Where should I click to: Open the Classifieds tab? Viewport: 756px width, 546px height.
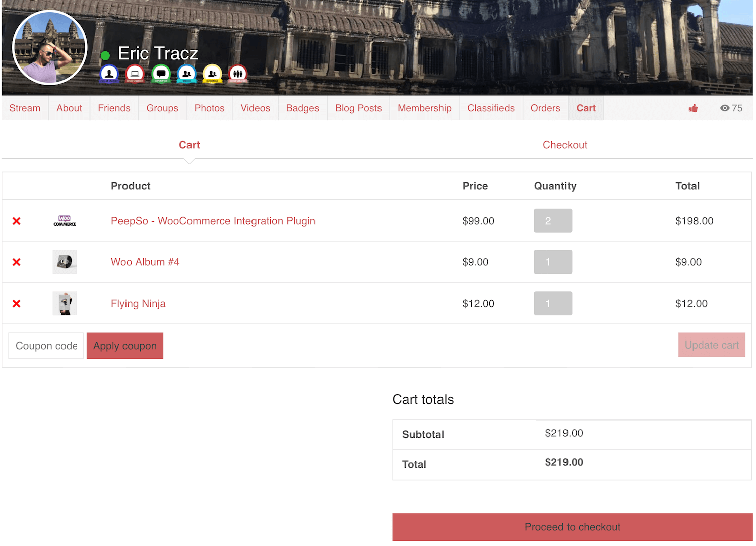click(x=491, y=108)
